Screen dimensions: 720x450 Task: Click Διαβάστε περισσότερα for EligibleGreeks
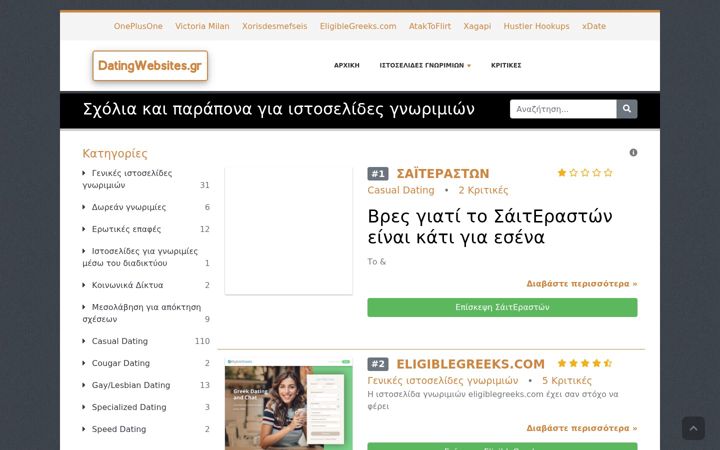[x=582, y=428]
